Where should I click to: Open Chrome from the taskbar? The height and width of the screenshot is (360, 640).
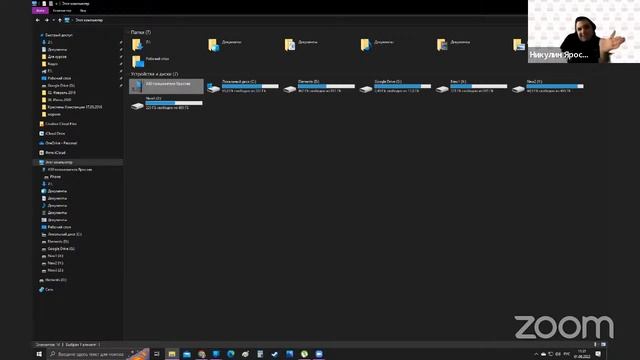coord(202,354)
